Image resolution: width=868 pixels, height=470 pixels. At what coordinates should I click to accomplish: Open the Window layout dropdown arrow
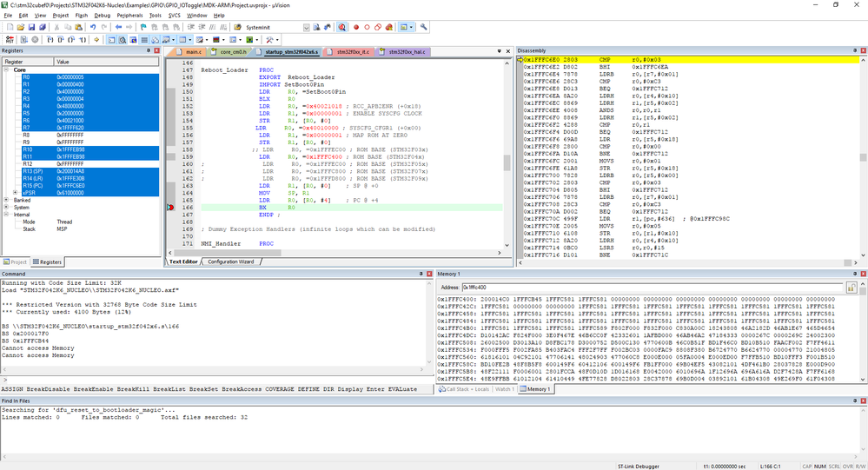(x=411, y=27)
